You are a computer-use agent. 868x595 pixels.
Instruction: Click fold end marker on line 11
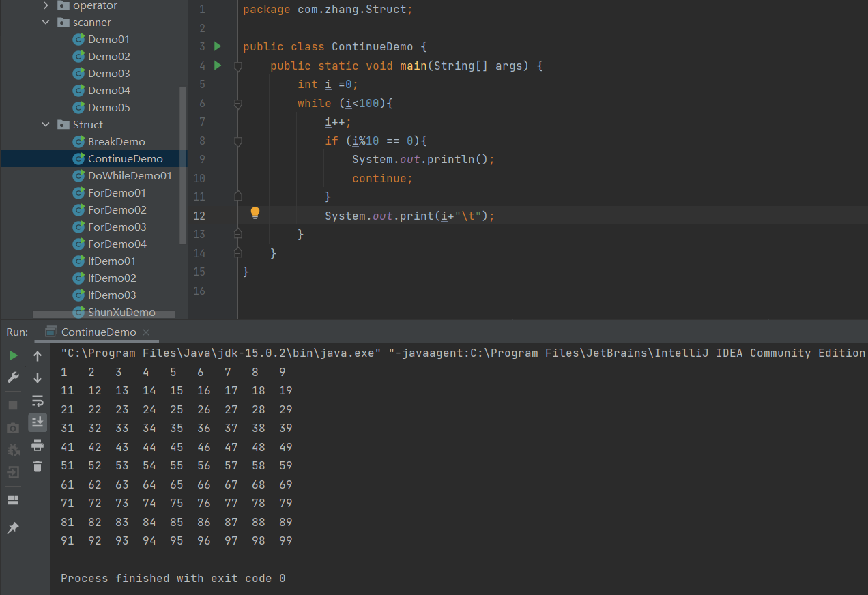click(x=237, y=197)
